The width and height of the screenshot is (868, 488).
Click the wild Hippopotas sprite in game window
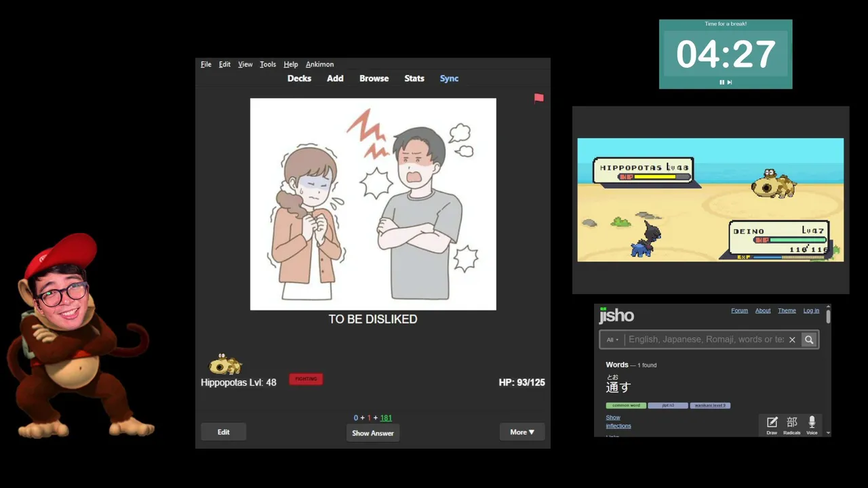[774, 183]
